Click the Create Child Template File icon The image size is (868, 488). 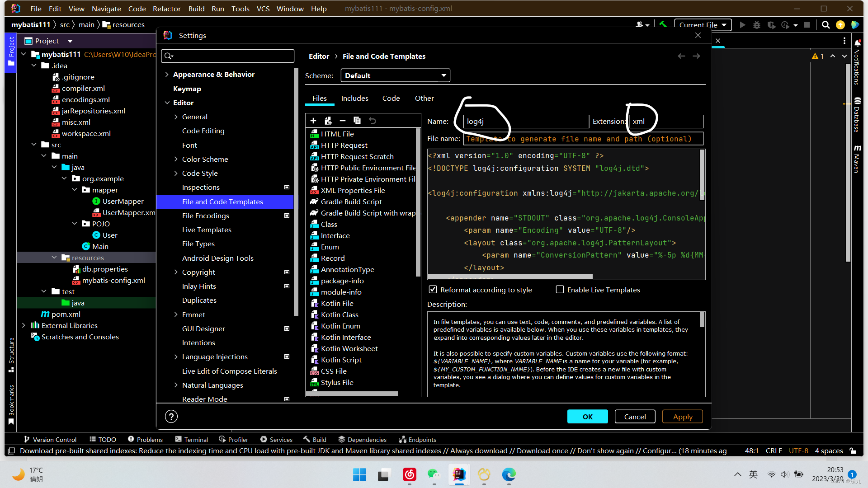[x=328, y=121]
